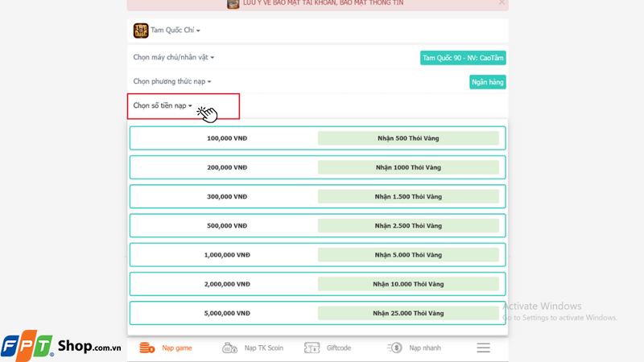Switch to the Nạp TK Scoin tab
The width and height of the screenshot is (644, 362).
point(264,348)
